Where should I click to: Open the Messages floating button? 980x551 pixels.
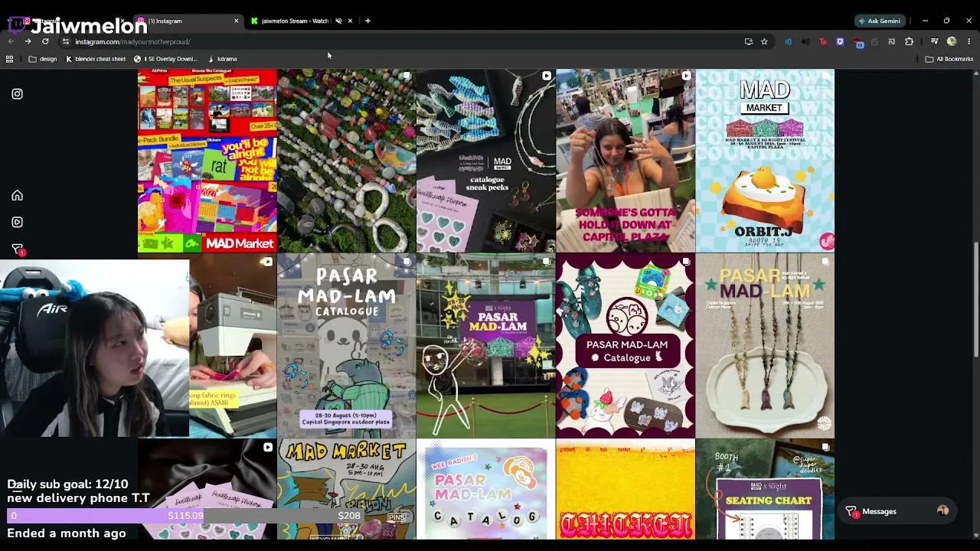(896, 511)
